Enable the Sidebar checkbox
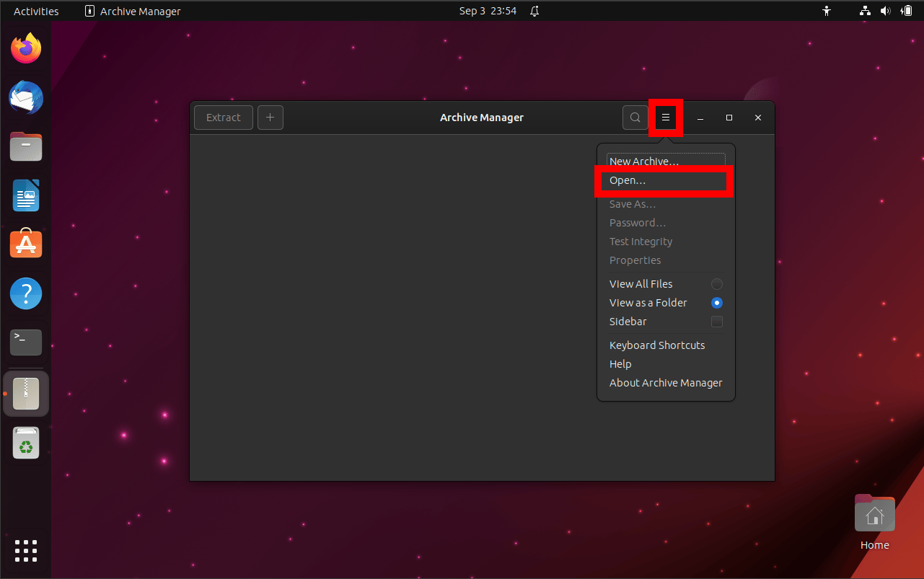924x579 pixels. click(716, 321)
